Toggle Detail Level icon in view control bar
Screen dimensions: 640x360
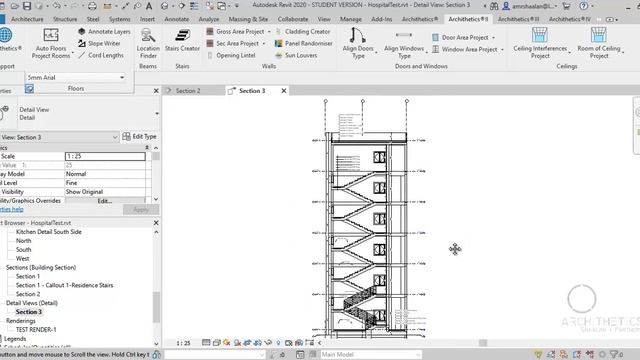207,343
